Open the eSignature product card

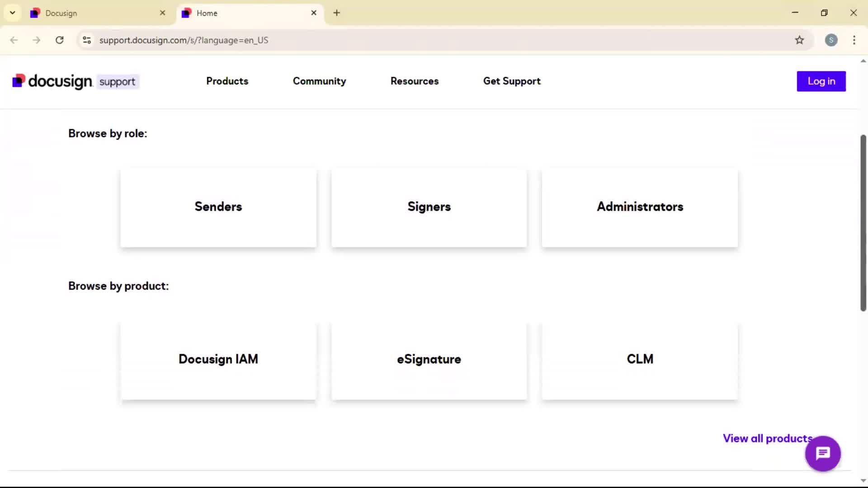[x=429, y=360]
